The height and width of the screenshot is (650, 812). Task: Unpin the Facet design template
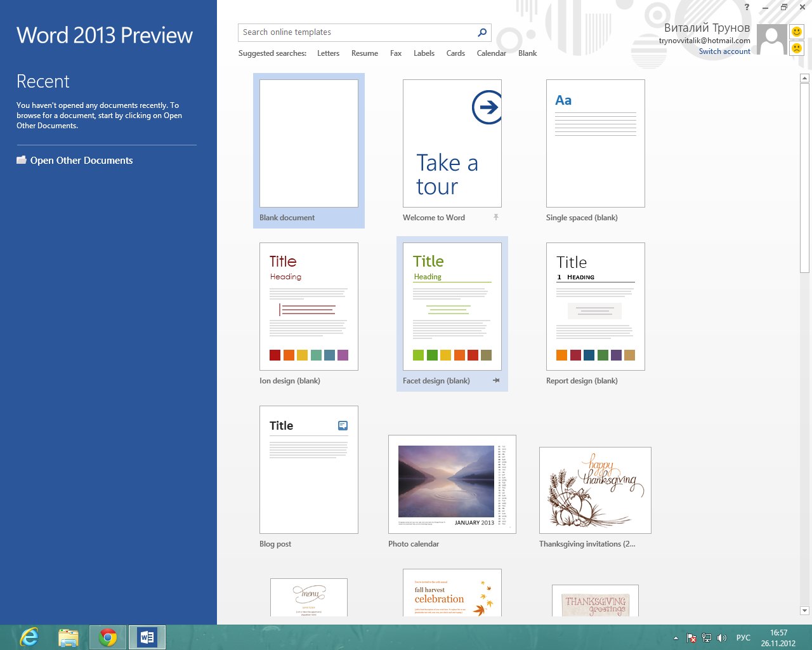[496, 380]
